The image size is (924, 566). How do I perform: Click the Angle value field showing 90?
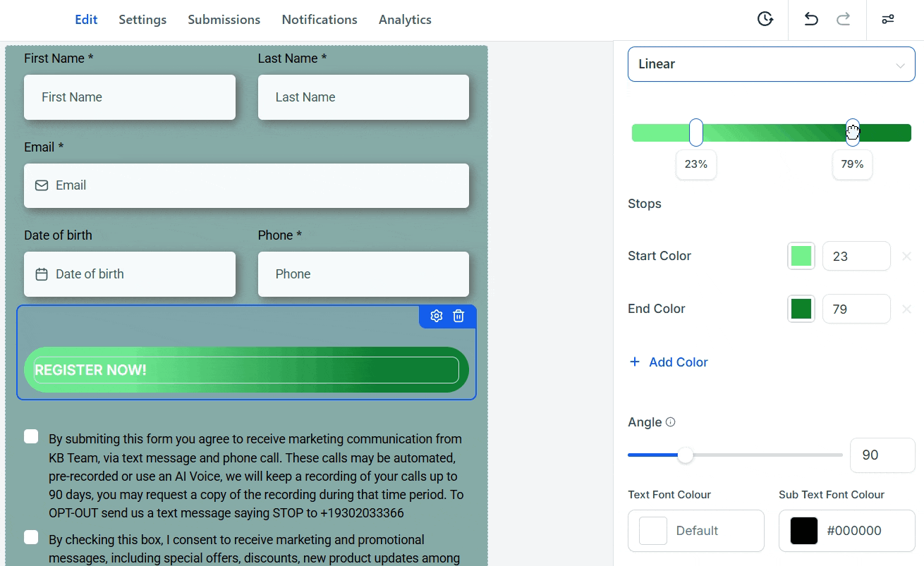[882, 455]
